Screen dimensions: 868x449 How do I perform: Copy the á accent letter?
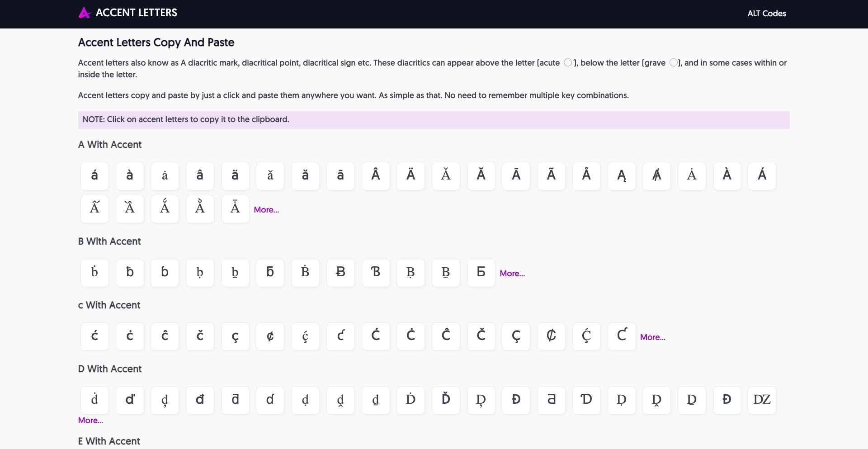click(x=94, y=176)
